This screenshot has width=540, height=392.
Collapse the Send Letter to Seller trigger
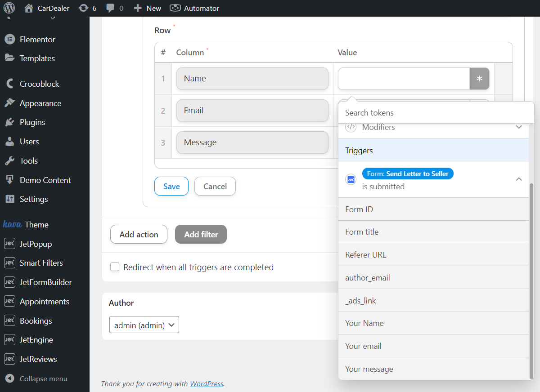pyautogui.click(x=519, y=179)
